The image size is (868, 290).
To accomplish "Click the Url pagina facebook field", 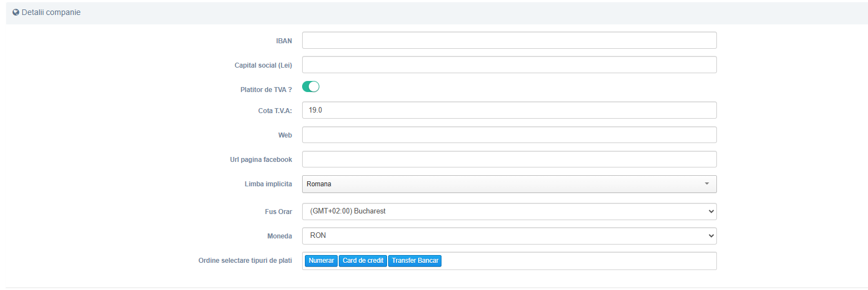I will coord(509,159).
